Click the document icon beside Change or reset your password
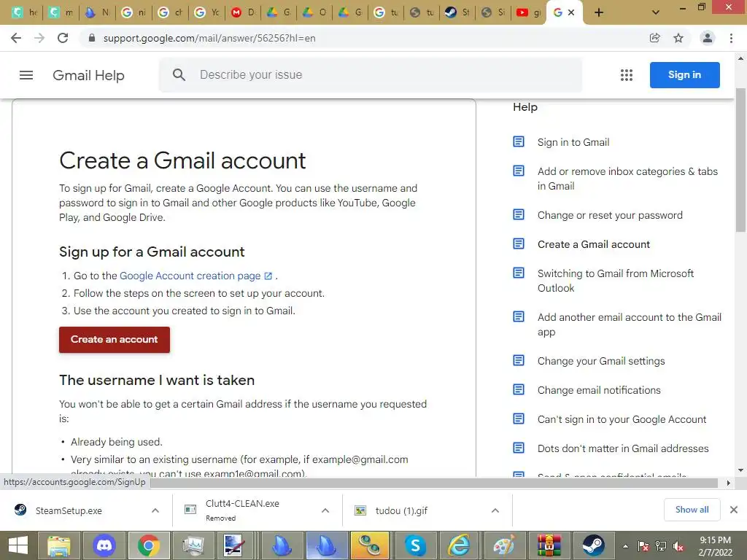 [519, 215]
